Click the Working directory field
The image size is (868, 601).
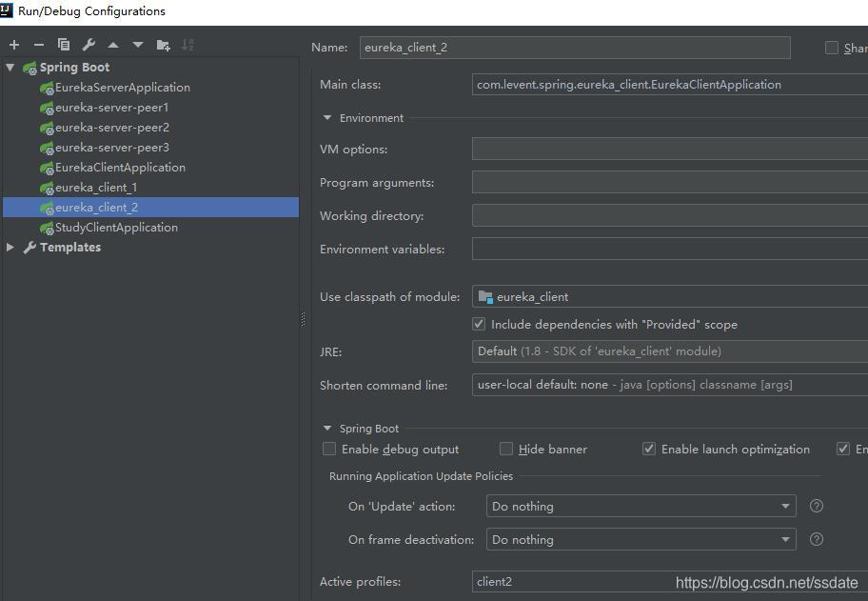(670, 215)
